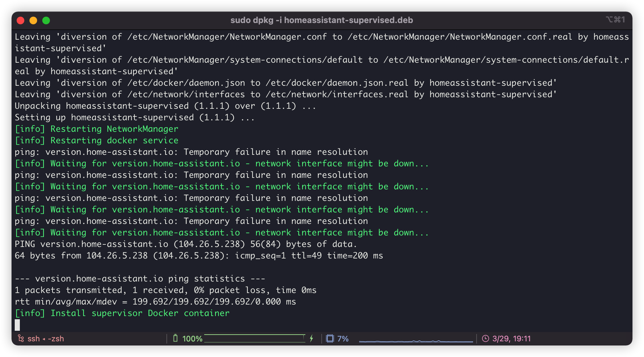Click the '--- version.home-assistant.io ping statistics ---' line

[x=140, y=279]
